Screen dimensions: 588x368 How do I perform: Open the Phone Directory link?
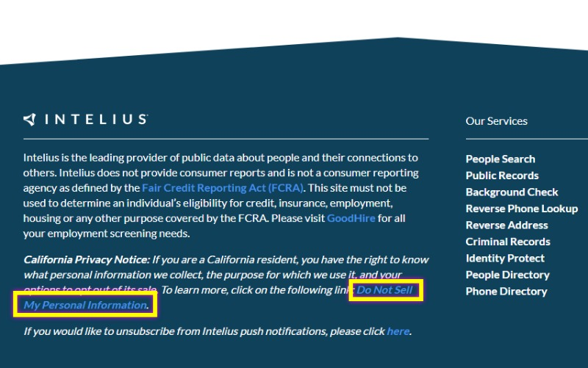tap(506, 291)
